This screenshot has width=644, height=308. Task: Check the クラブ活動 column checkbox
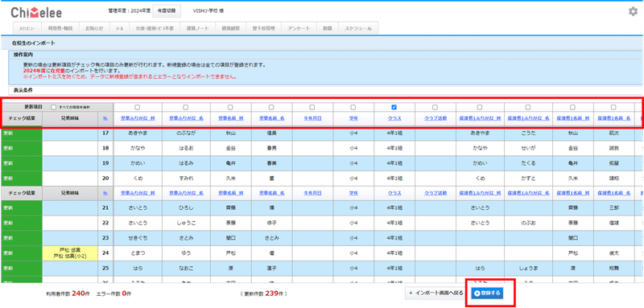click(436, 107)
